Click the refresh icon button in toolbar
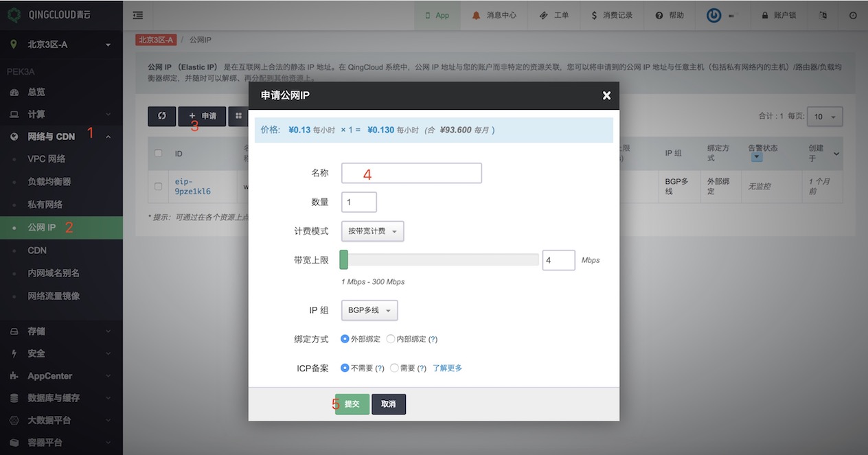Screen dimensions: 868x455 coord(162,116)
